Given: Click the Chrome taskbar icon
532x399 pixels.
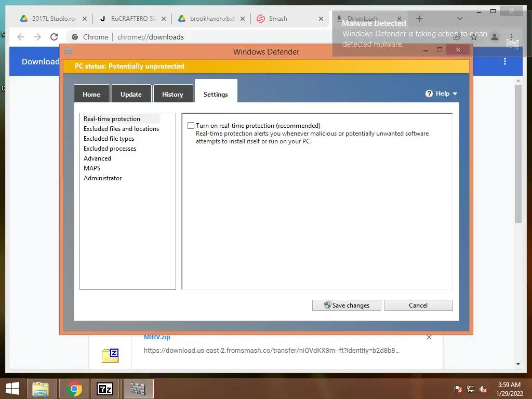Looking at the screenshot, I should pos(74,389).
